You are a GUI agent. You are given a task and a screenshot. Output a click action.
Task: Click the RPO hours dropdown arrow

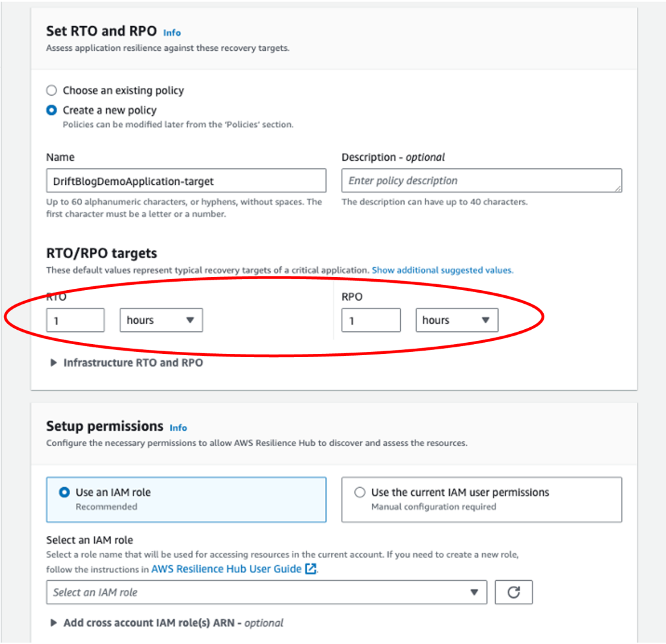pyautogui.click(x=485, y=320)
